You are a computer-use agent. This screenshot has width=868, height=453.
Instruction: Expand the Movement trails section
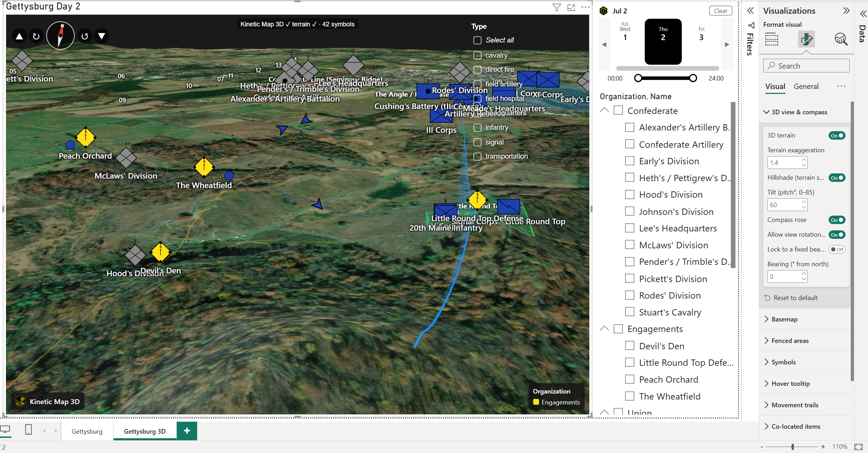(x=767, y=405)
